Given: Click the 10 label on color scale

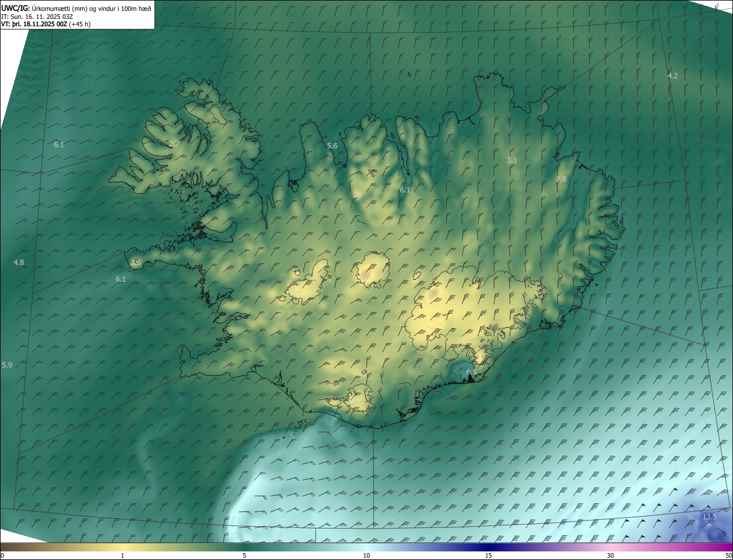Looking at the screenshot, I should point(366,555).
